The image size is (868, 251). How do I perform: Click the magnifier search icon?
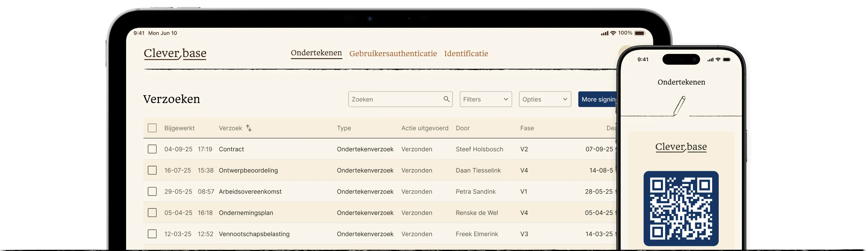446,99
